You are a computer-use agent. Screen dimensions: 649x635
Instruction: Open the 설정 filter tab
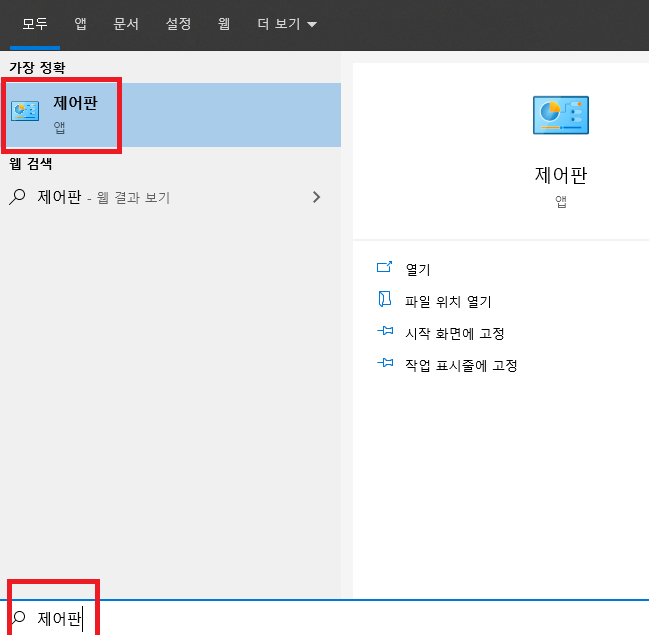pos(178,24)
